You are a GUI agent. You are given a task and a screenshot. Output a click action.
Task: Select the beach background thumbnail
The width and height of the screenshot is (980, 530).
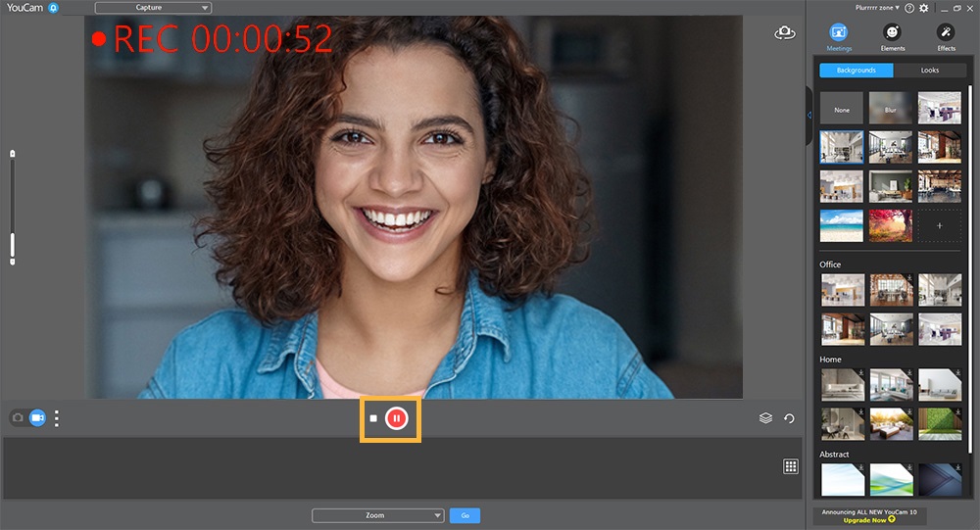[x=842, y=225]
